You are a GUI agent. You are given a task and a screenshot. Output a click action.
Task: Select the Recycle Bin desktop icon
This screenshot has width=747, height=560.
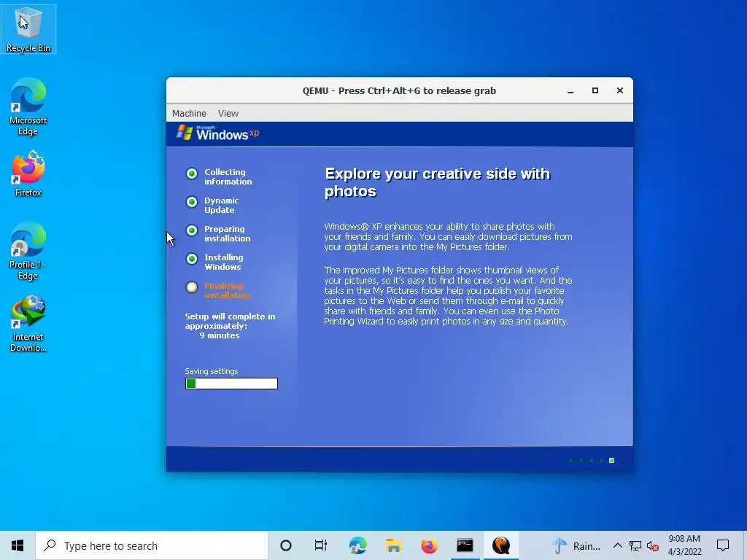click(x=28, y=29)
